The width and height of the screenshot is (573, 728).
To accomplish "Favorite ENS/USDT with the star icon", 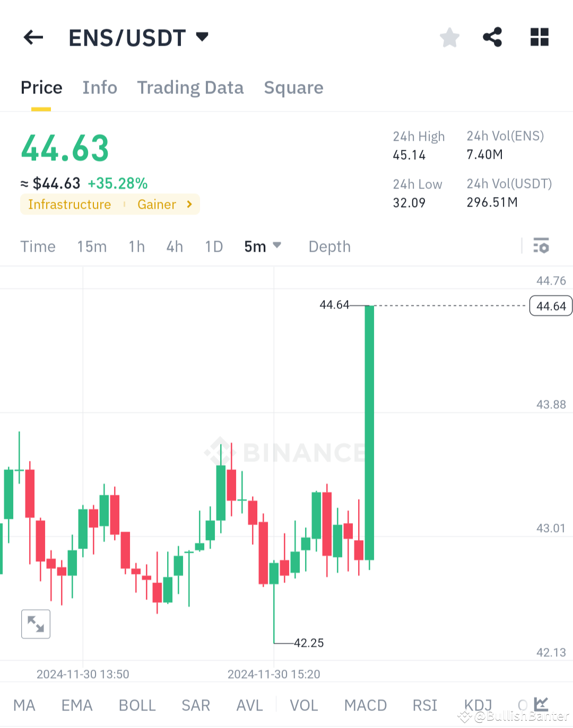I will click(x=449, y=37).
